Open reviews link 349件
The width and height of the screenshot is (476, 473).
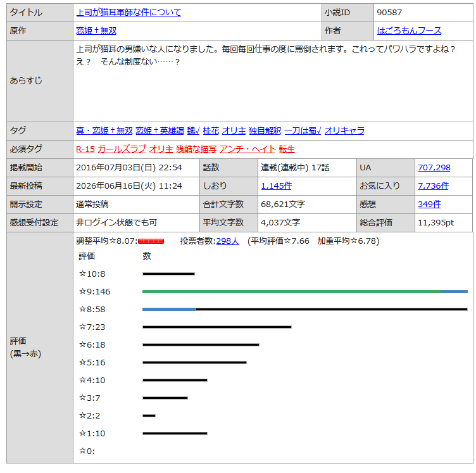pos(429,205)
